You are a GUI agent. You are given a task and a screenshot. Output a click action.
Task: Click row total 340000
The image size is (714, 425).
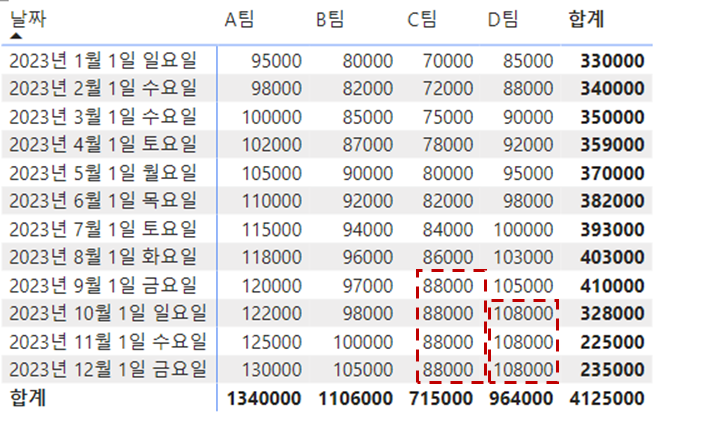(x=612, y=89)
